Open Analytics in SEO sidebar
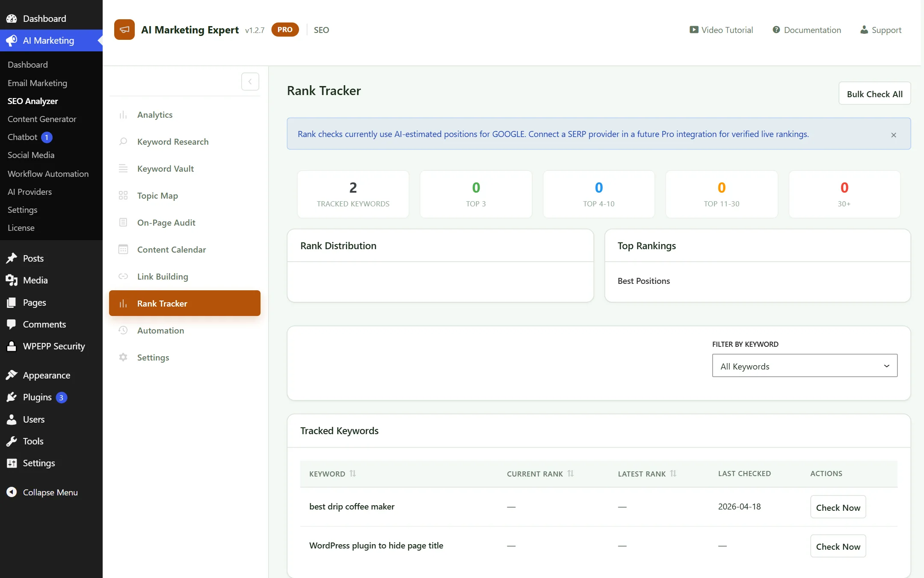Image resolution: width=924 pixels, height=578 pixels. pyautogui.click(x=185, y=115)
